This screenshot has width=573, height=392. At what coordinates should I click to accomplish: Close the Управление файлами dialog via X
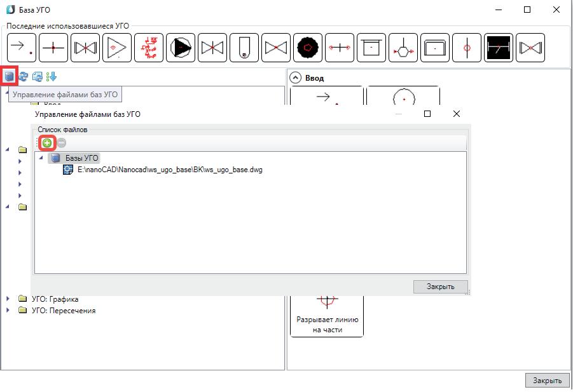(x=457, y=114)
